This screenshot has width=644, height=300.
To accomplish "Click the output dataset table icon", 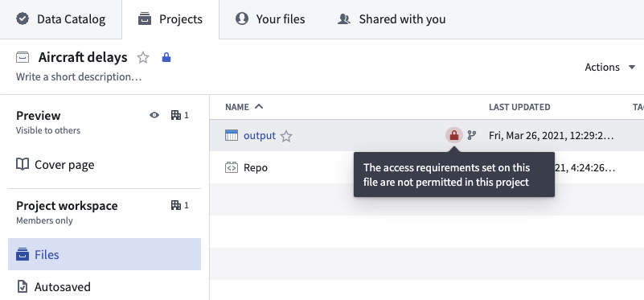I will click(x=232, y=135).
